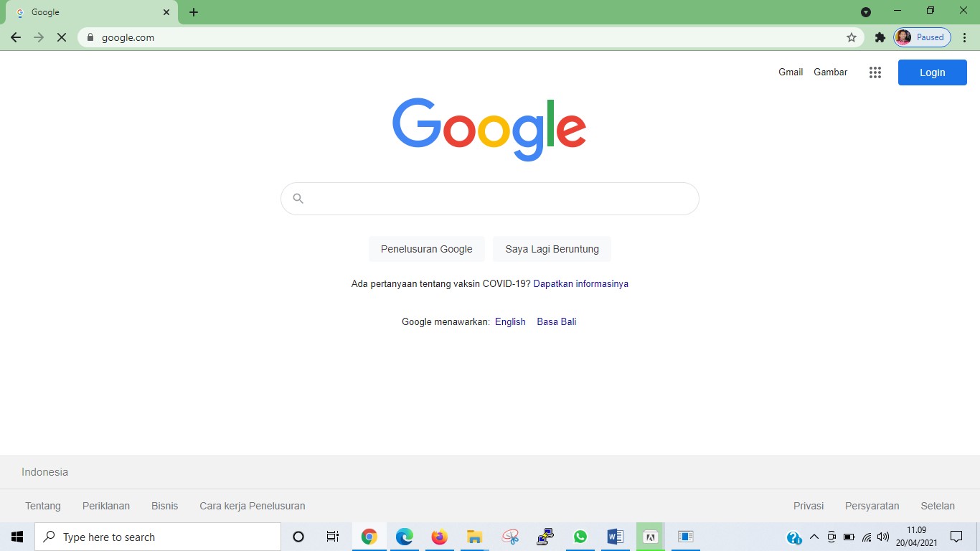Open the Chrome extensions puzzle icon

click(880, 37)
